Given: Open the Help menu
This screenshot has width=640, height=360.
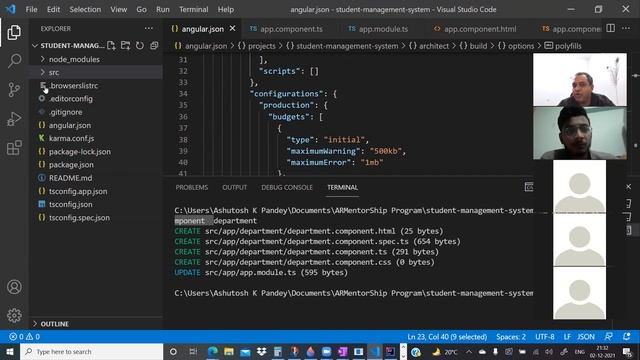Looking at the screenshot, I should pos(226,9).
